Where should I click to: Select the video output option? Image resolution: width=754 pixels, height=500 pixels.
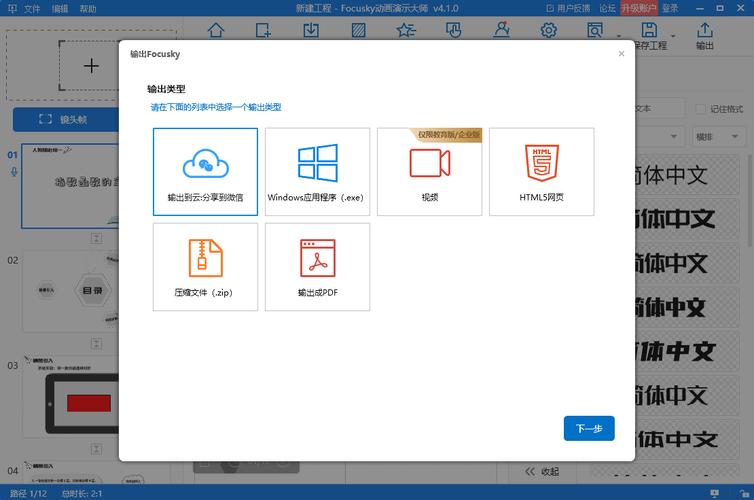429,171
